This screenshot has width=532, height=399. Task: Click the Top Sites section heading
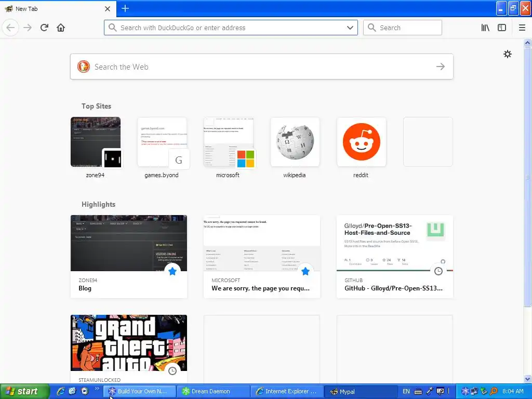click(x=96, y=106)
